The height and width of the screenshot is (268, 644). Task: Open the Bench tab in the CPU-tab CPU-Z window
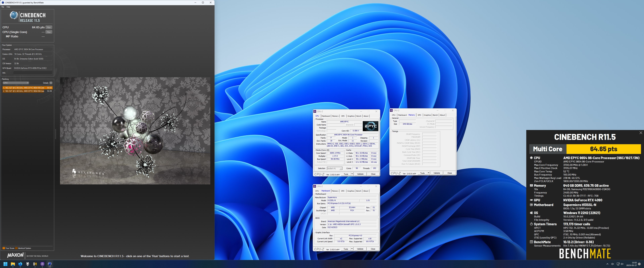359,116
